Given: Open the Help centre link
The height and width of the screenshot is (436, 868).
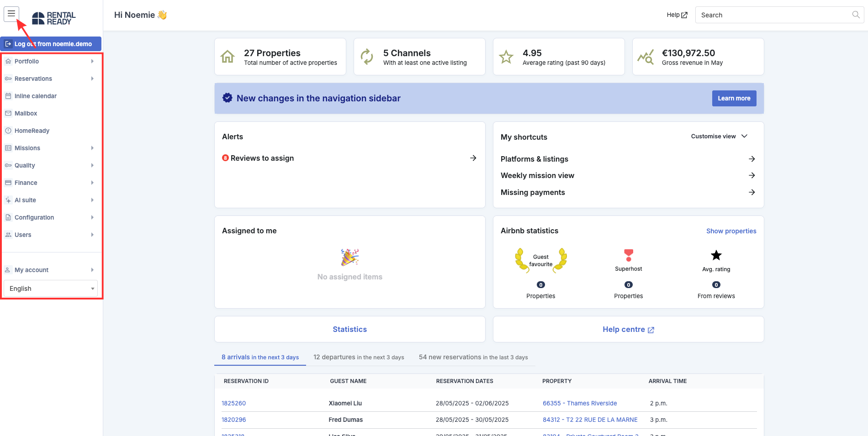Looking at the screenshot, I should pos(629,329).
